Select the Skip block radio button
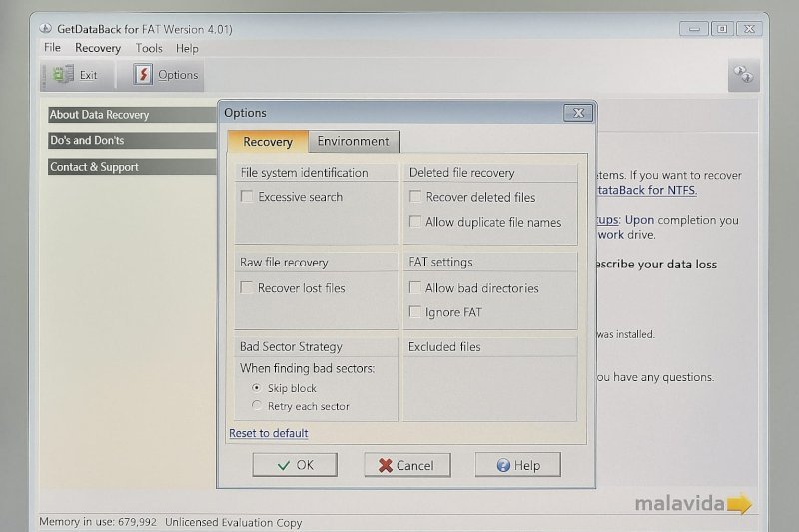The width and height of the screenshot is (799, 532). click(x=257, y=388)
